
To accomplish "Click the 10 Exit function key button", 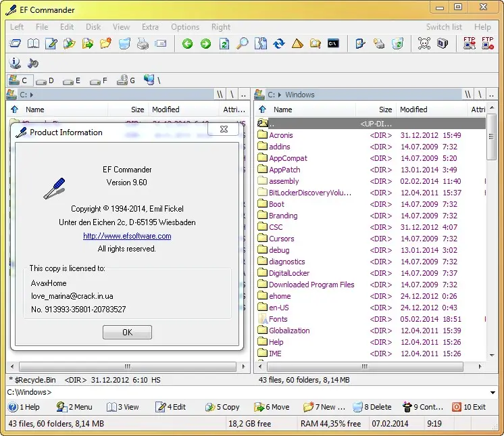I will point(470,407).
